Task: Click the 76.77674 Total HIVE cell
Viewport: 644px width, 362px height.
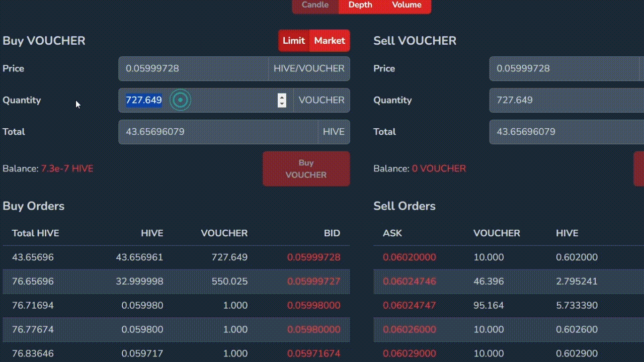Action: pos(33,330)
